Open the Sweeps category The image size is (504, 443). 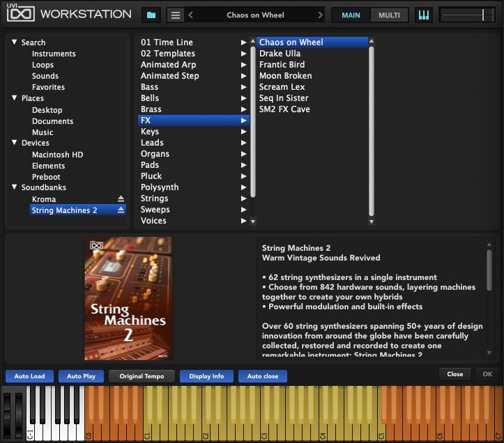pos(193,210)
